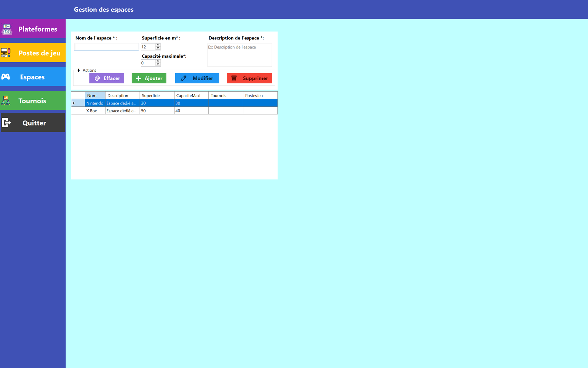588x368 pixels.
Task: Click the plus icon on Ajouter
Action: click(x=139, y=78)
